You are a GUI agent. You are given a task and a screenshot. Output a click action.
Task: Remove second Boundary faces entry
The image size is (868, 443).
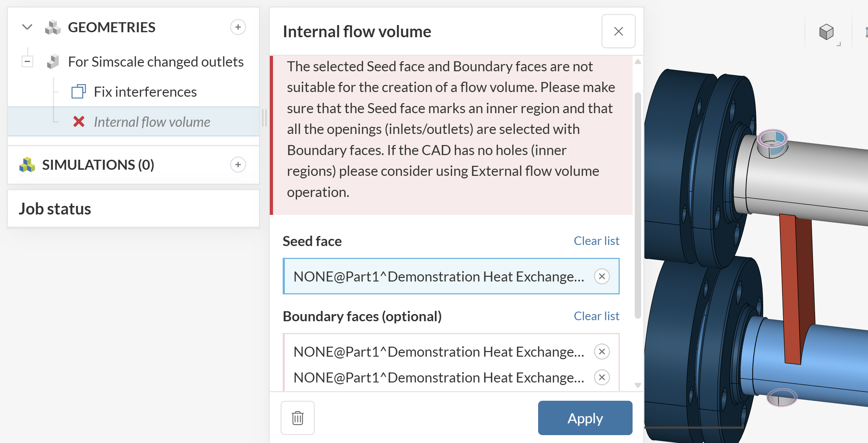click(x=602, y=377)
